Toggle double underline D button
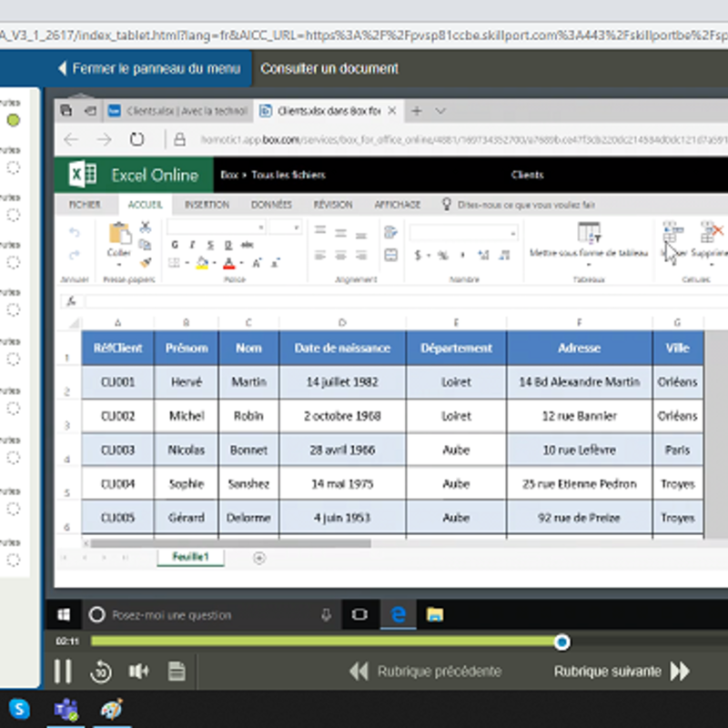728x728 pixels. [228, 245]
